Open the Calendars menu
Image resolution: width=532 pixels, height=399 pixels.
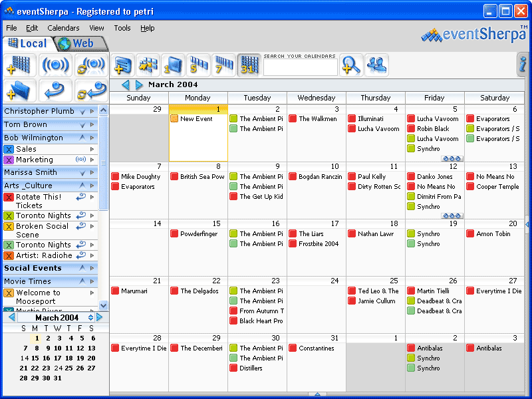(63, 28)
